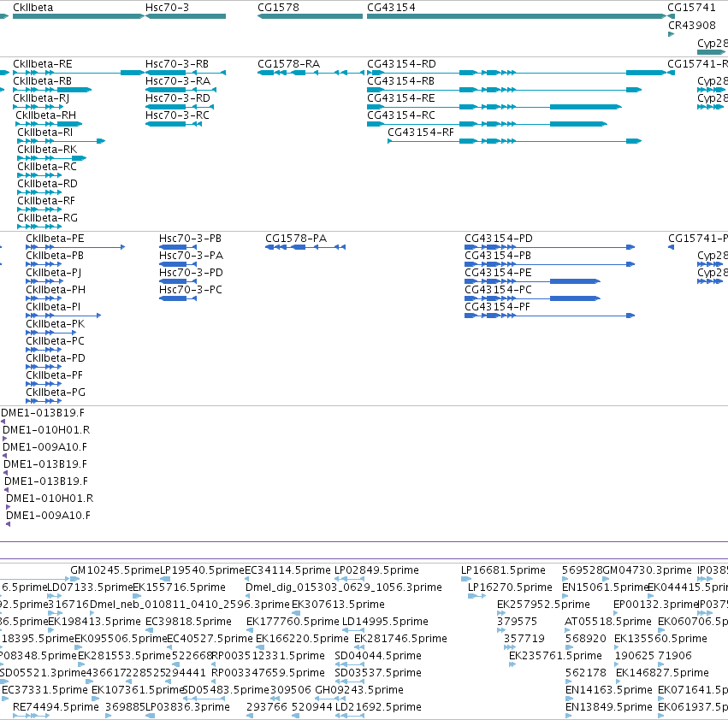This screenshot has height=720, width=728.
Task: Open transcript CkIIbeta-RE label
Action: tap(43, 63)
